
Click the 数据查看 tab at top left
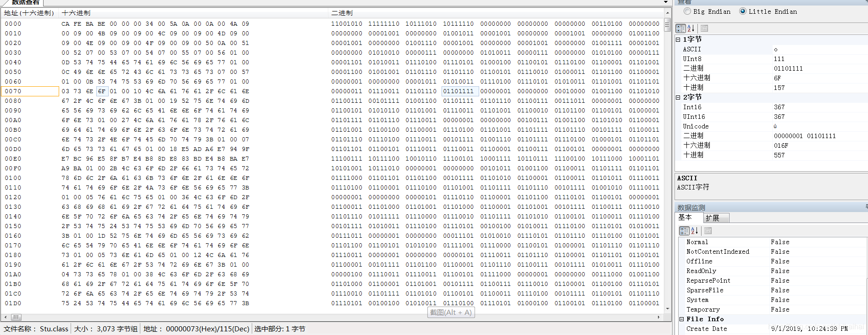pyautogui.click(x=25, y=2)
